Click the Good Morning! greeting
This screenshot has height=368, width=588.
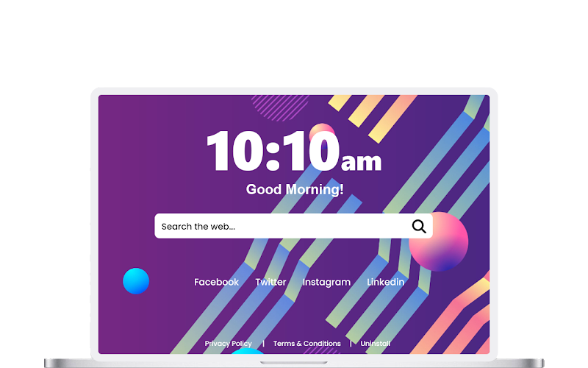click(x=295, y=189)
